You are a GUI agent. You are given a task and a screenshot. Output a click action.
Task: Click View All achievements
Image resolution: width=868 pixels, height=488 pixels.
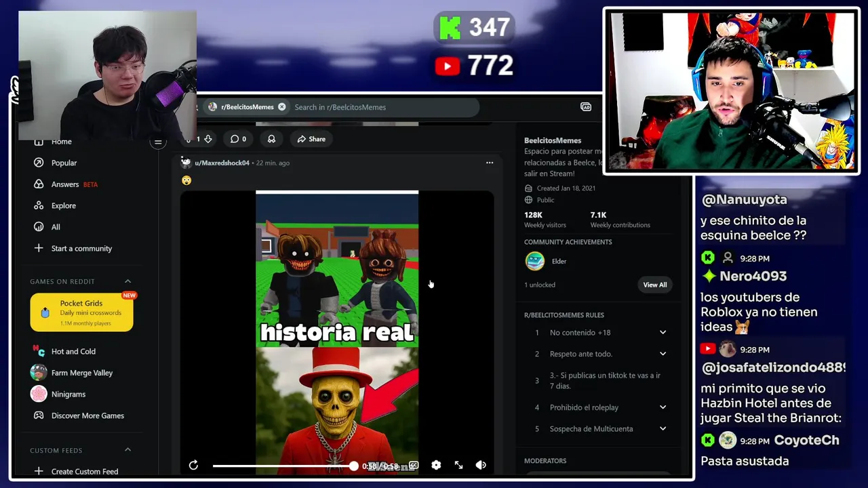coord(655,285)
